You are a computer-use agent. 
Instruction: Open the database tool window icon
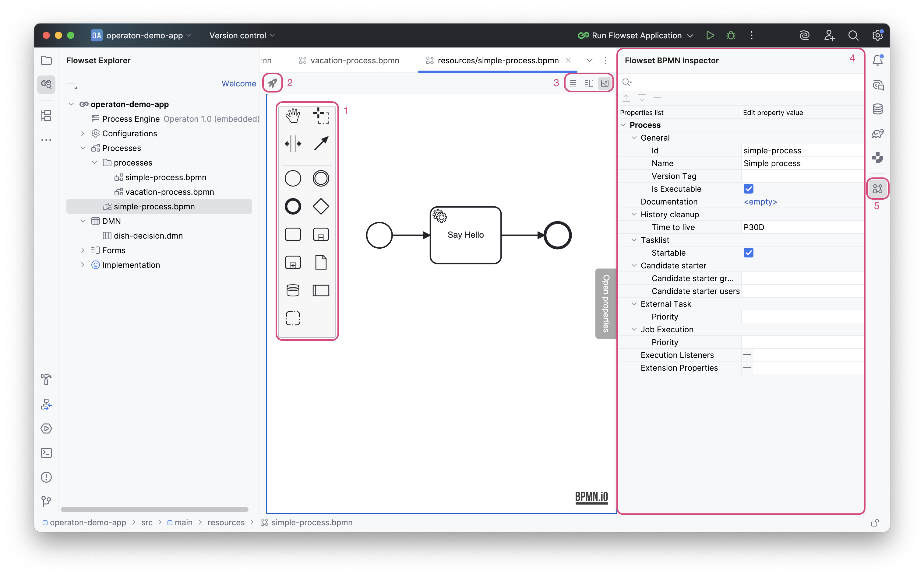[x=877, y=109]
